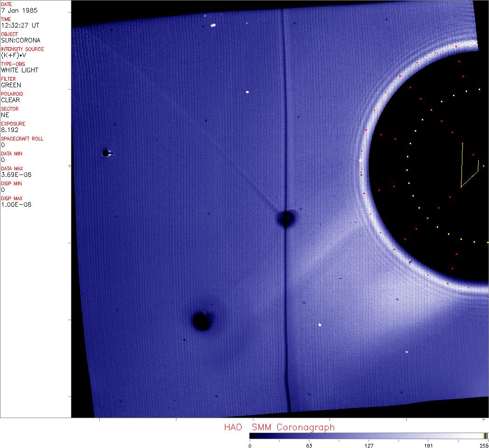Select the WHITE LIGHT observation type
This screenshot has height=448, width=489.
click(20, 70)
